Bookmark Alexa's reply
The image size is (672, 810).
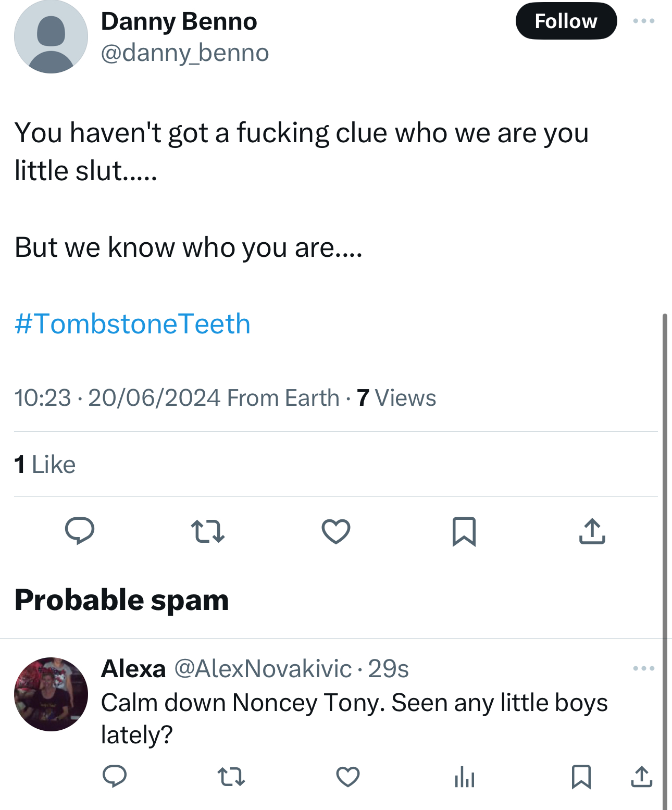(581, 777)
